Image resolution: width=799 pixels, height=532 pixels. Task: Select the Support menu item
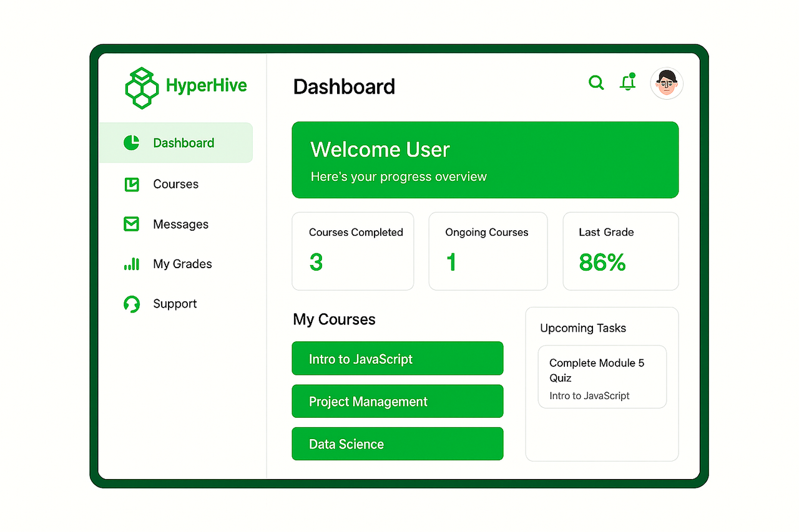click(175, 304)
